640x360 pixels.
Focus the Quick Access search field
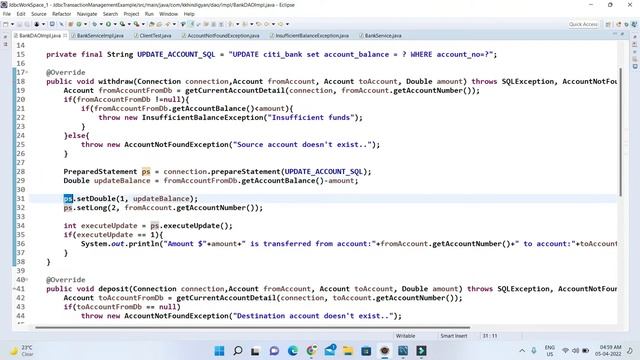583,24
